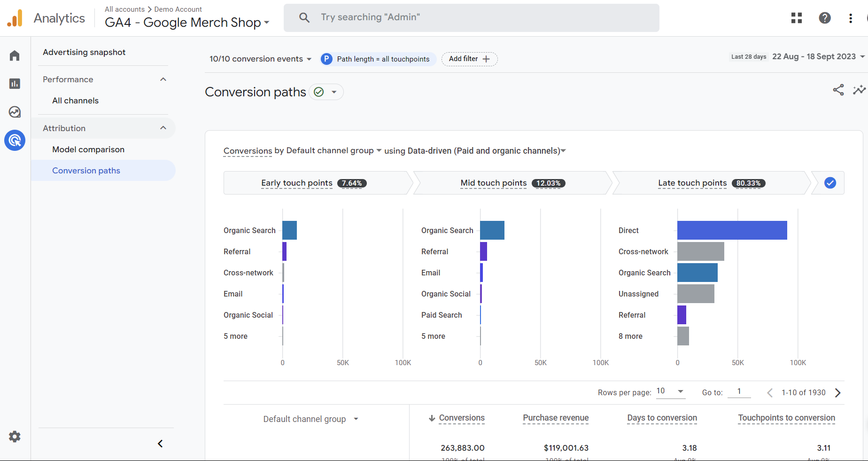Go to previous page of rows
Image resolution: width=868 pixels, height=461 pixels.
(x=770, y=393)
